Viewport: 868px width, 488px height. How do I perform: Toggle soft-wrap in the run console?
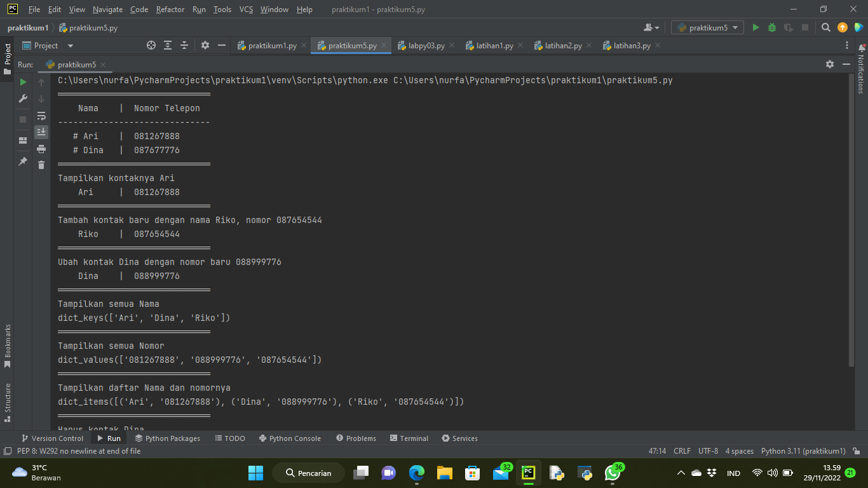pyautogui.click(x=41, y=116)
